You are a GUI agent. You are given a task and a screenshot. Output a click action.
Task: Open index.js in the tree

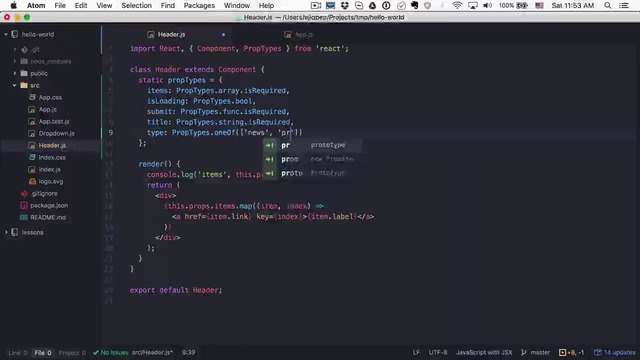pyautogui.click(x=49, y=169)
